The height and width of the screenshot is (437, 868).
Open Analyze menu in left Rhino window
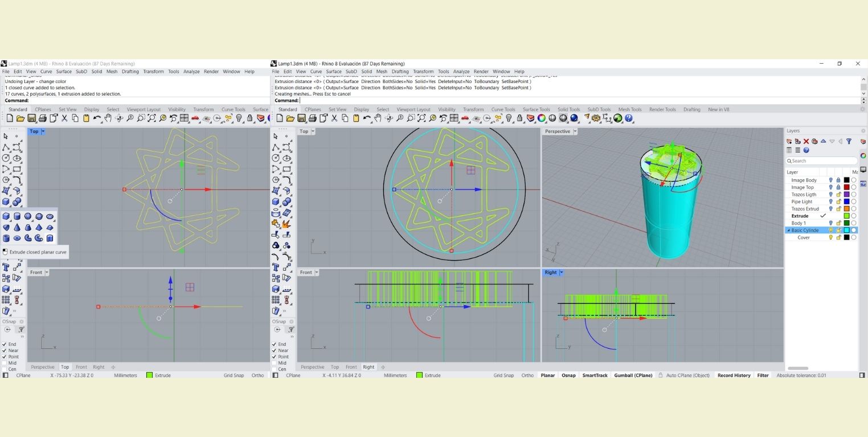click(191, 72)
